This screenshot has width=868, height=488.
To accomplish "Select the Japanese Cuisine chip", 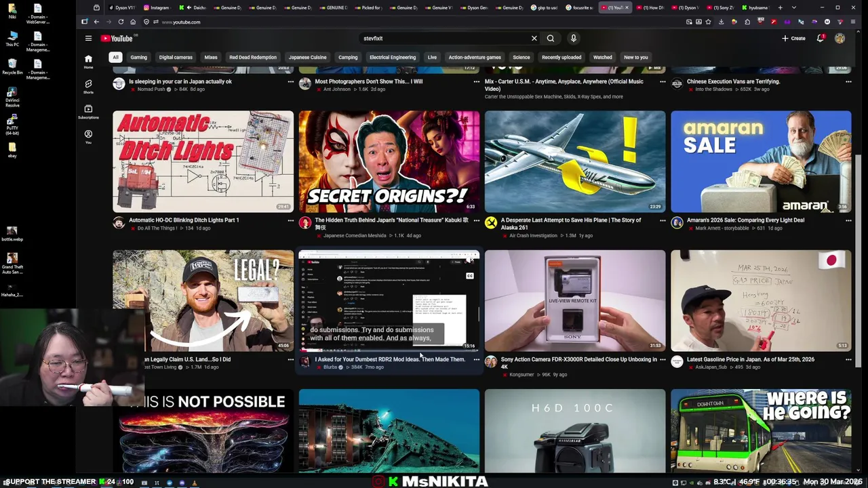I will pyautogui.click(x=307, y=57).
